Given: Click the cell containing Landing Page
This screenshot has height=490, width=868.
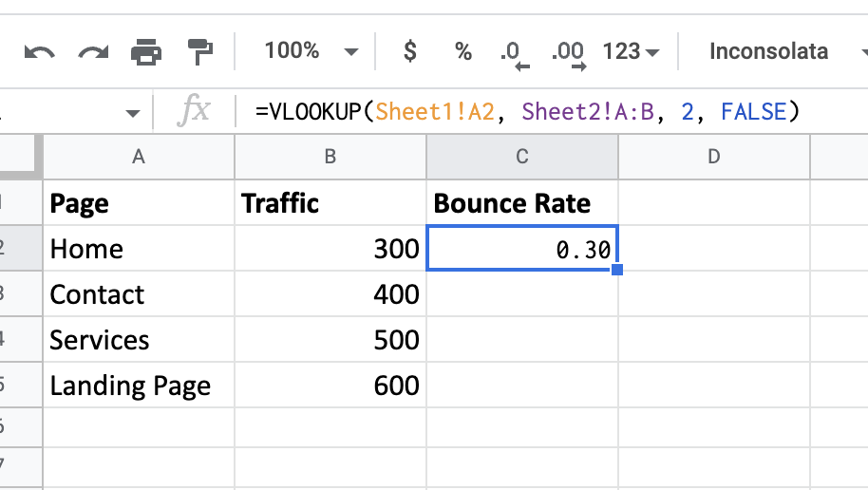Looking at the screenshot, I should pyautogui.click(x=131, y=386).
